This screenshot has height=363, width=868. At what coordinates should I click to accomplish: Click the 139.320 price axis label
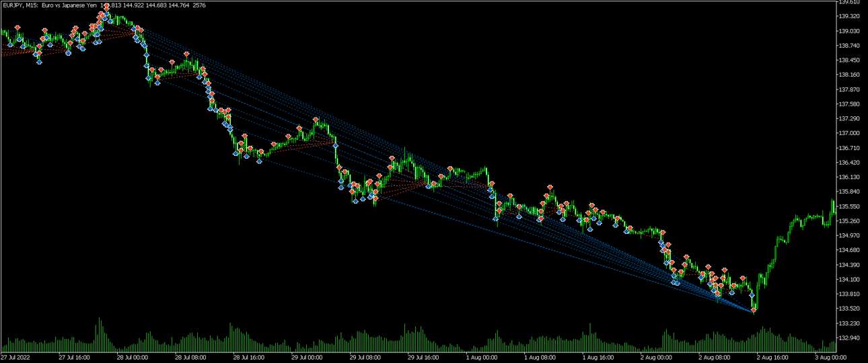[x=848, y=16]
